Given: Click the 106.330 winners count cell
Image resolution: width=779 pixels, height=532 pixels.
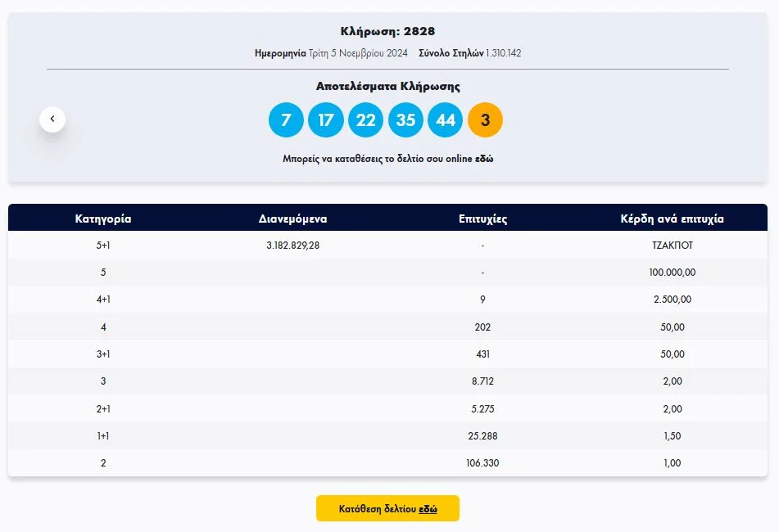Looking at the screenshot, I should pos(482,463).
